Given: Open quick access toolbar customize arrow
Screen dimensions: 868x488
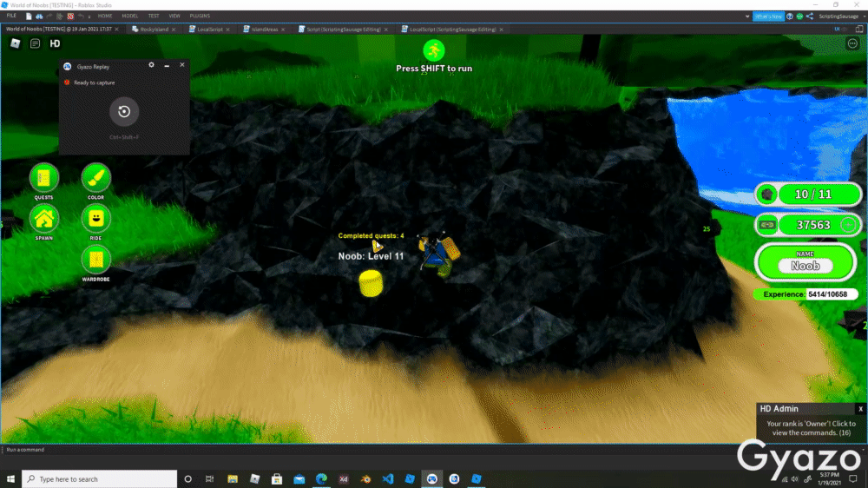Looking at the screenshot, I should click(x=89, y=16).
